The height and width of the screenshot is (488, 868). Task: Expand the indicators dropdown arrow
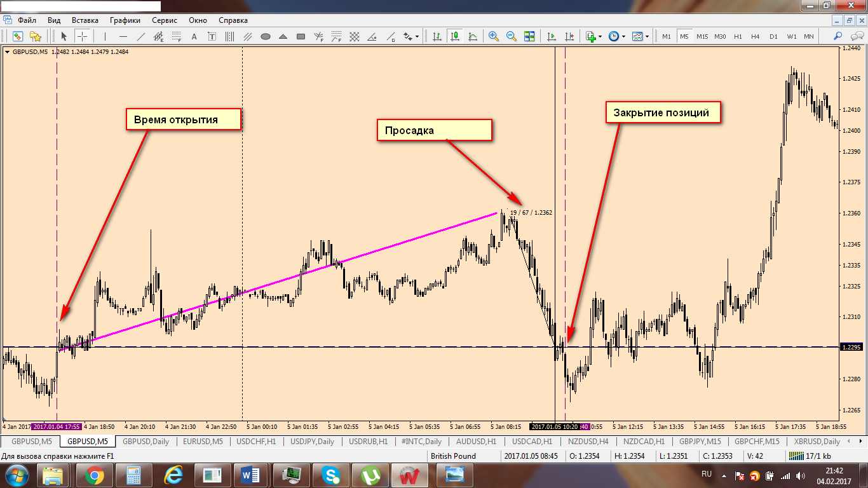[600, 36]
